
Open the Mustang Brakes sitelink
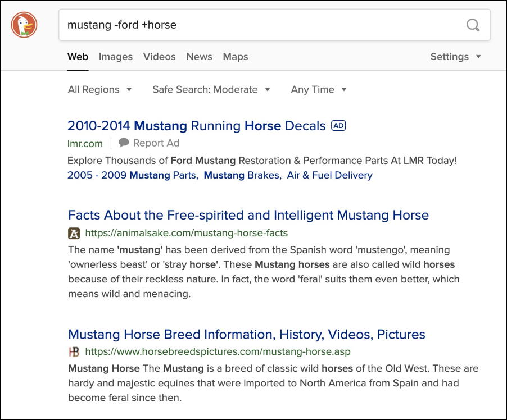point(242,175)
